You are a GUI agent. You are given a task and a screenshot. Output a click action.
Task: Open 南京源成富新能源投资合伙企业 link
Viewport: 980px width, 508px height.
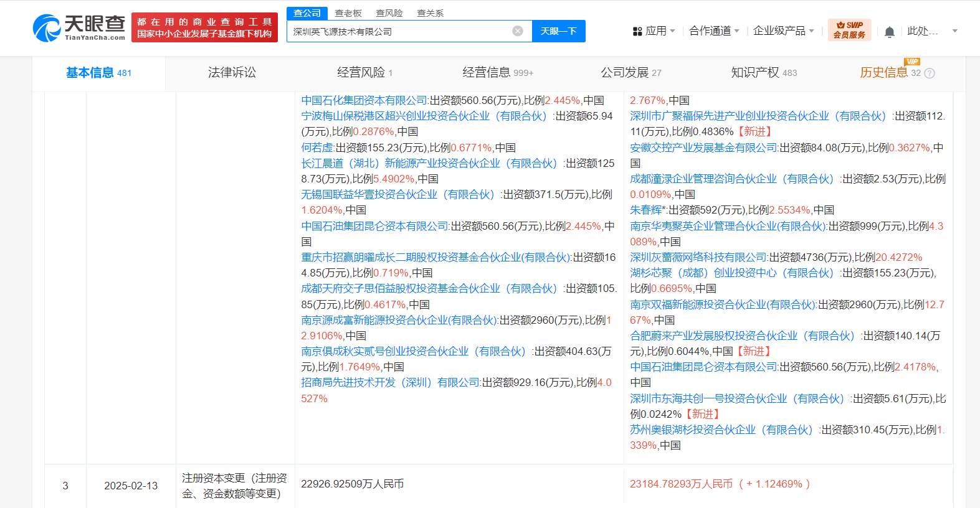click(399, 320)
